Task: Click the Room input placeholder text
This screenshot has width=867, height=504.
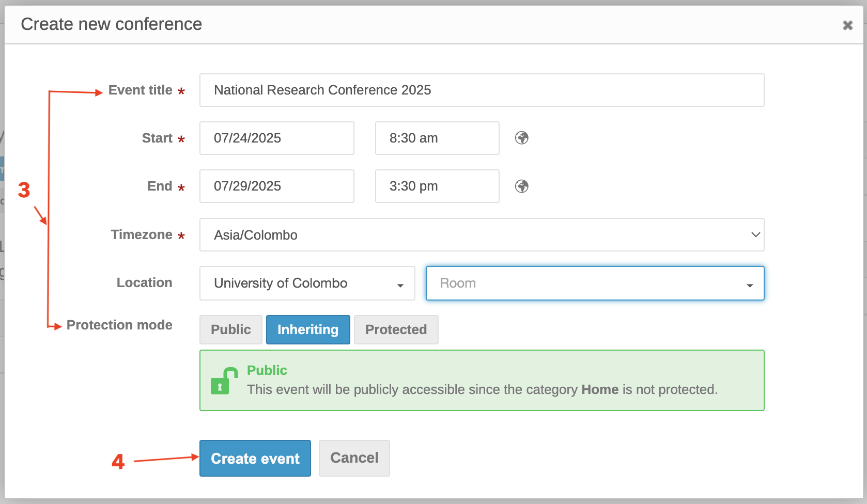Action: pos(458,283)
